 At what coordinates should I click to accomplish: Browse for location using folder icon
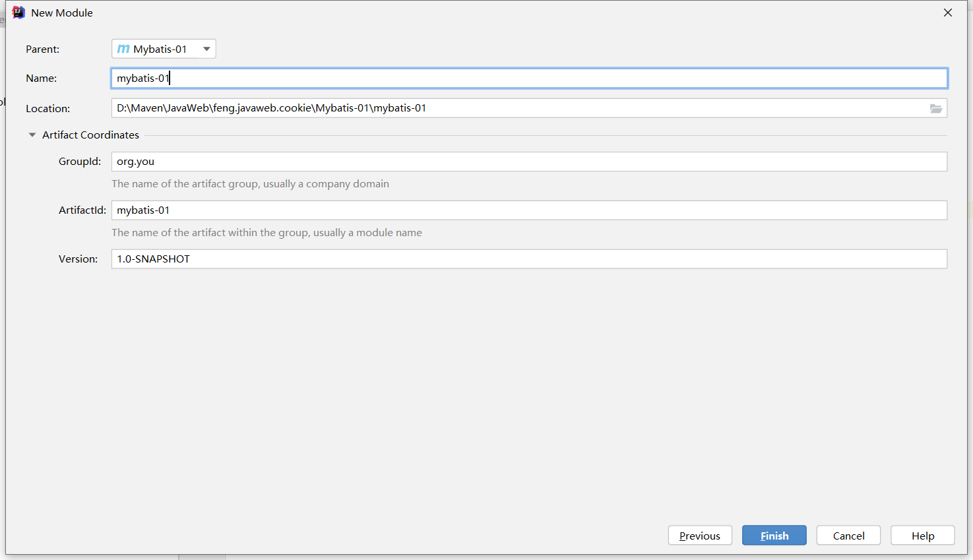(x=936, y=108)
